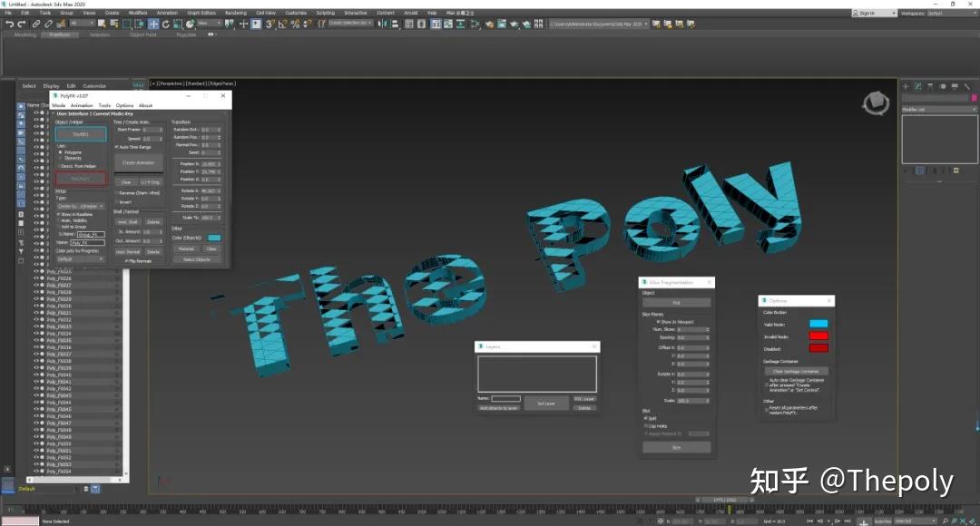The width and height of the screenshot is (980, 526).
Task: Select the Select and Rotate tool
Action: 165,23
